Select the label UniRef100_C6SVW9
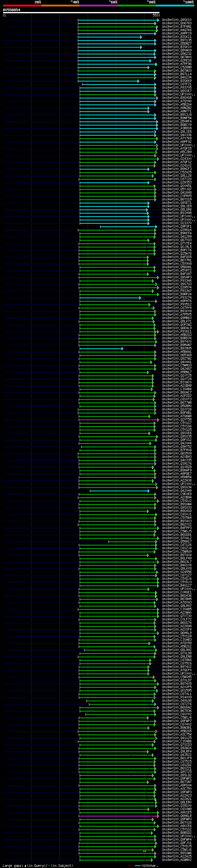 177,809
